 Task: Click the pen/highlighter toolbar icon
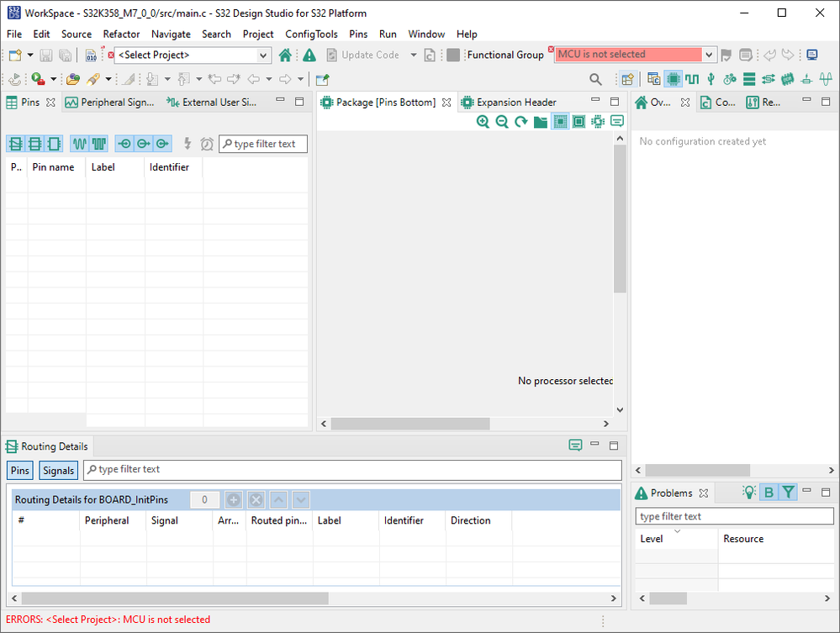click(x=93, y=79)
